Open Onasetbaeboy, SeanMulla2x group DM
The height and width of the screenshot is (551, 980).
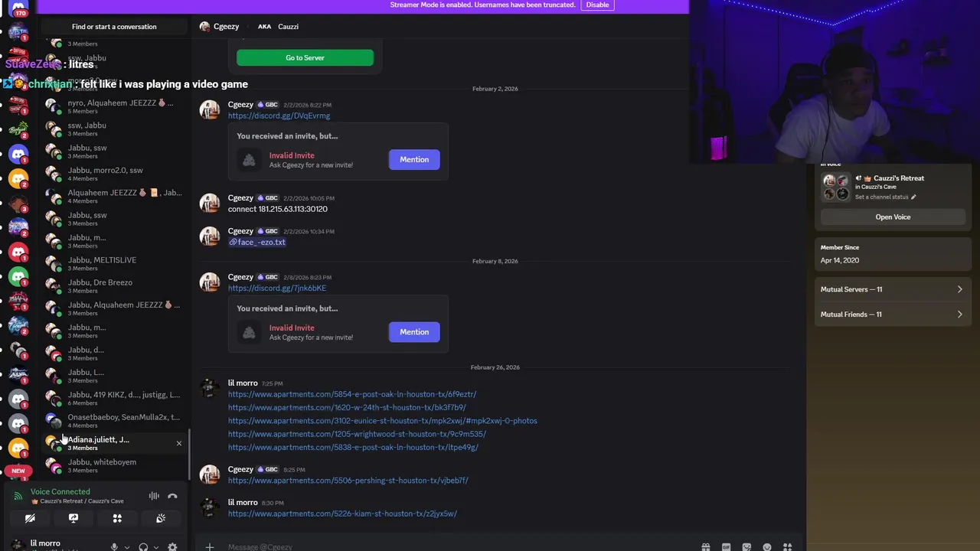113,421
